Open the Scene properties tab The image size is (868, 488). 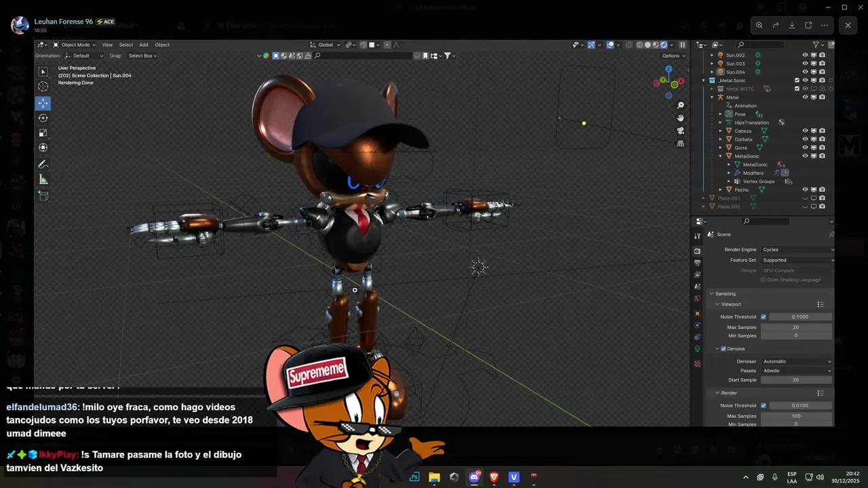tap(697, 287)
